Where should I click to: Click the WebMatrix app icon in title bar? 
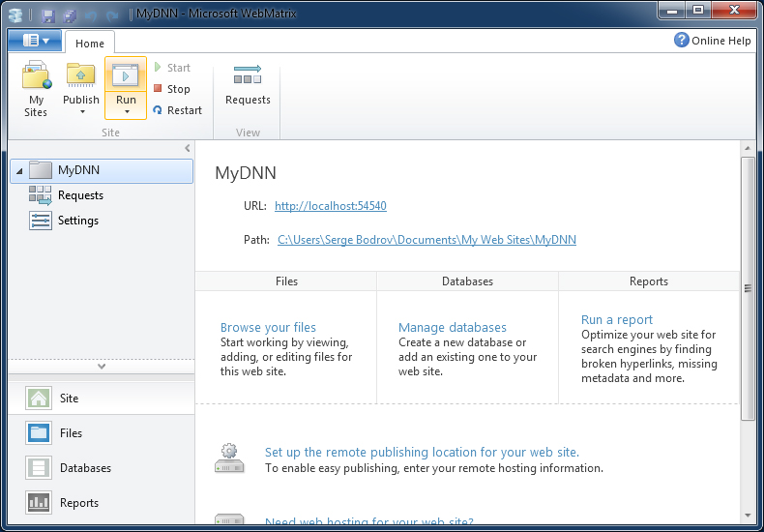click(x=15, y=15)
